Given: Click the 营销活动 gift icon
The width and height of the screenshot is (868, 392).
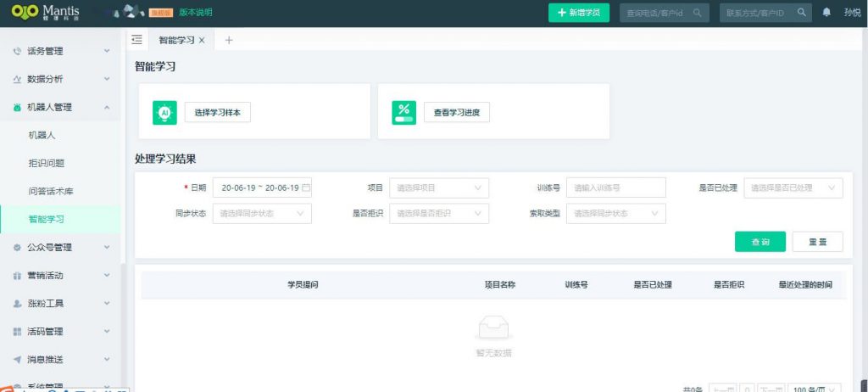Looking at the screenshot, I should 17,276.
